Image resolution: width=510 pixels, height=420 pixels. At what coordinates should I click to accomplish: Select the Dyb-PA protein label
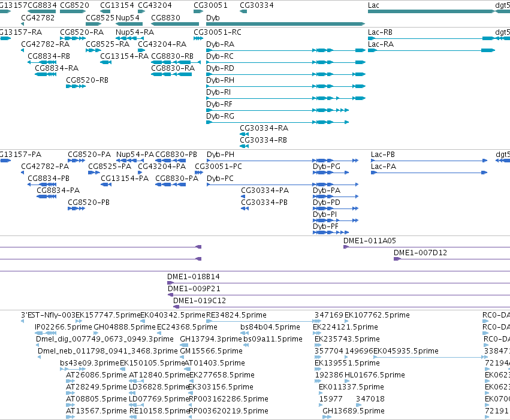[327, 191]
